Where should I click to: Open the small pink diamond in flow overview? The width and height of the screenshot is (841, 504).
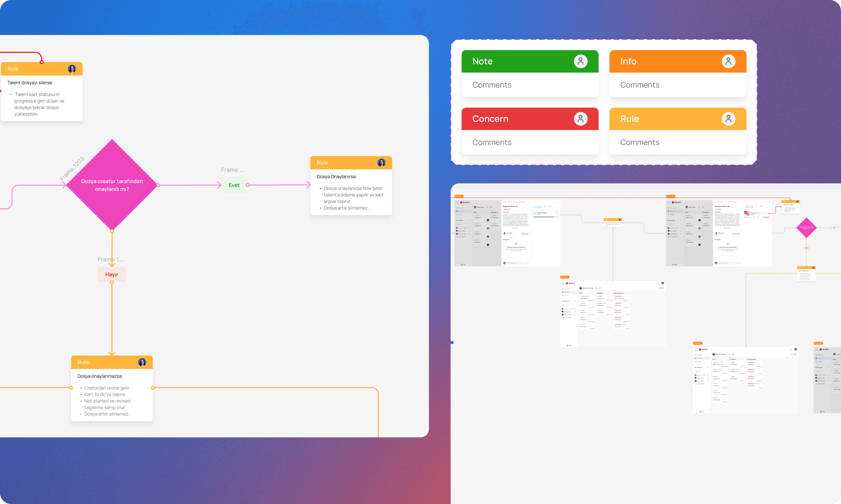(x=806, y=228)
